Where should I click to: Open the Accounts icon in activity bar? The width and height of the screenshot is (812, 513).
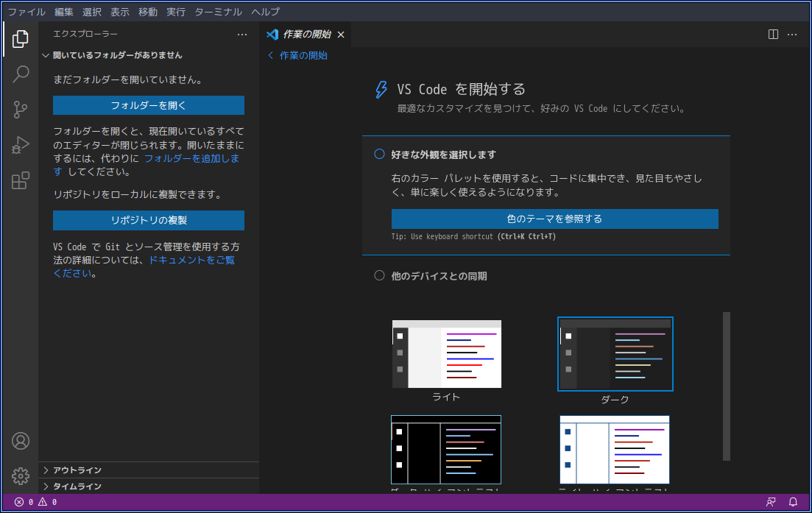point(20,441)
